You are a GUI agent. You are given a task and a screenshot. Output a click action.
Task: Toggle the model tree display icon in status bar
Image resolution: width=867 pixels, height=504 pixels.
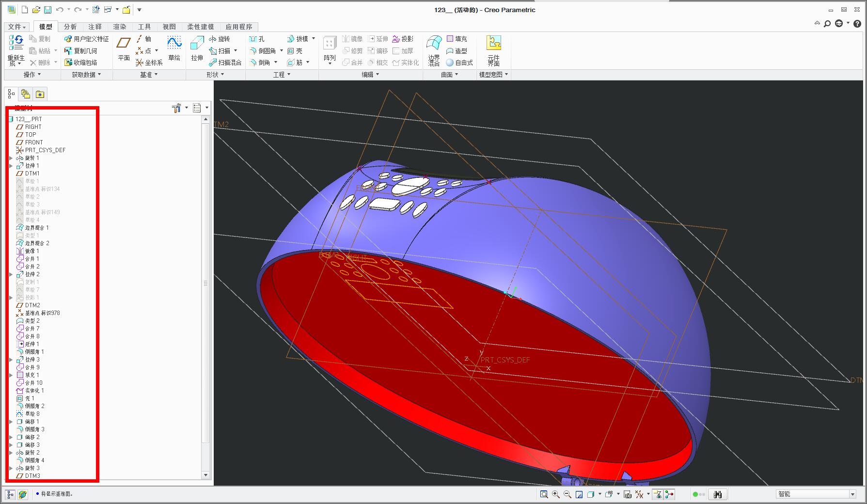10,495
